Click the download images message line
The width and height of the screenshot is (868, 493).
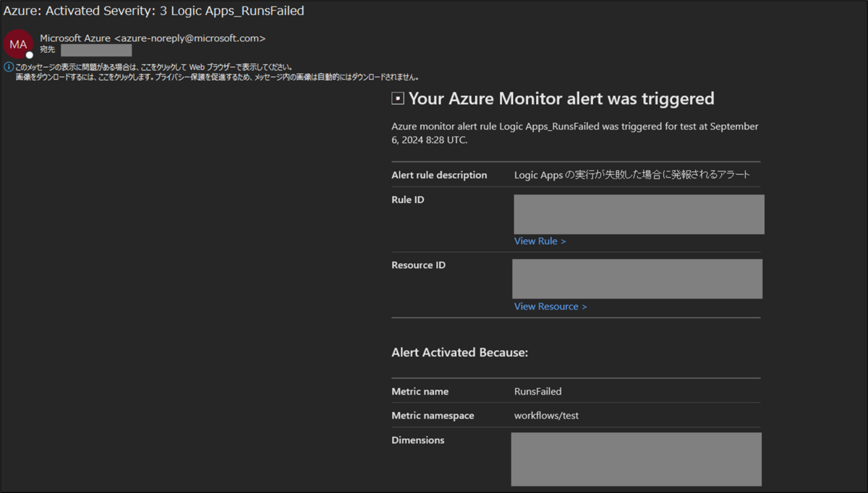click(217, 77)
